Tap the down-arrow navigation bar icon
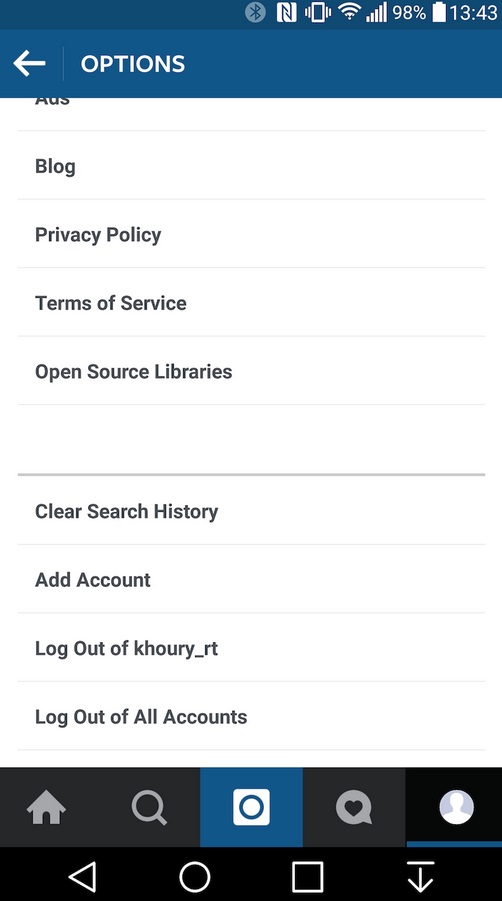 [x=420, y=877]
